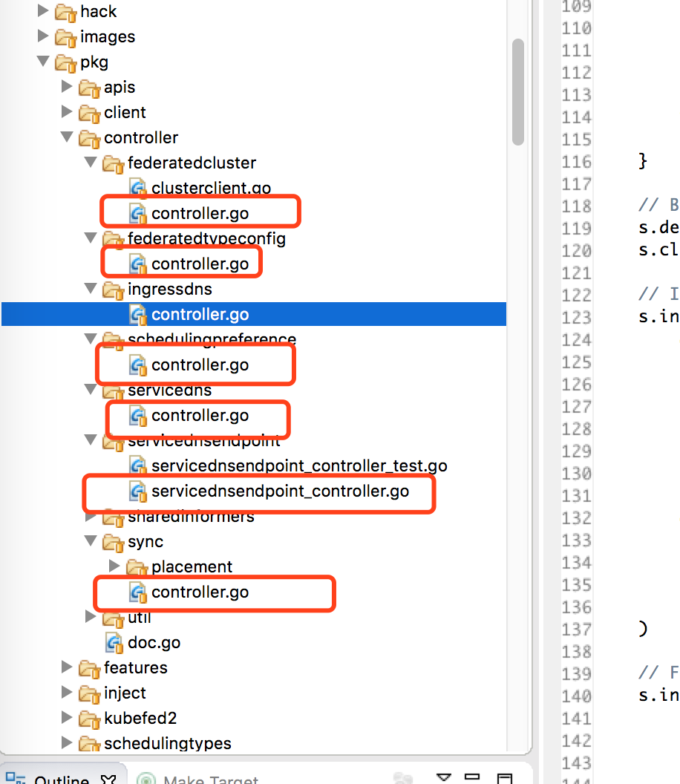Viewport: 680px width, 784px height.
Task: Click the hack folder icon
Action: pos(65,12)
